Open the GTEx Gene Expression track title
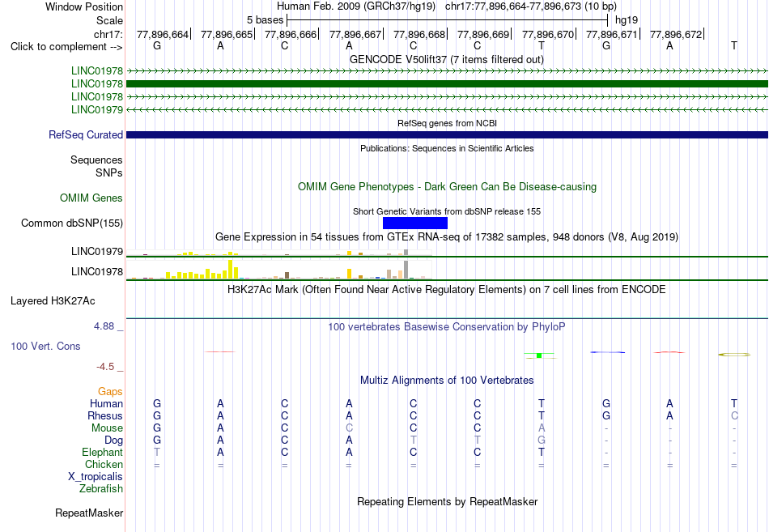Screen dimensions: 769x532 (x=447, y=237)
